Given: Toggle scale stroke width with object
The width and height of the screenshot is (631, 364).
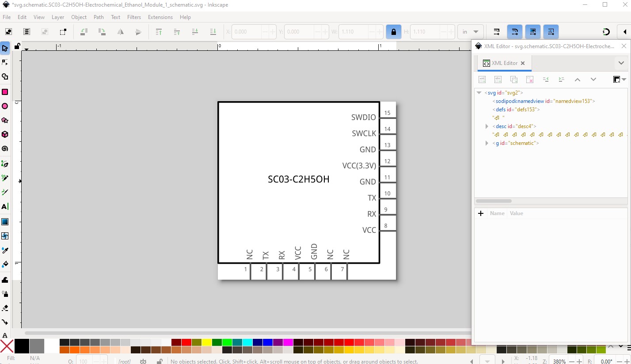Looking at the screenshot, I should (497, 32).
